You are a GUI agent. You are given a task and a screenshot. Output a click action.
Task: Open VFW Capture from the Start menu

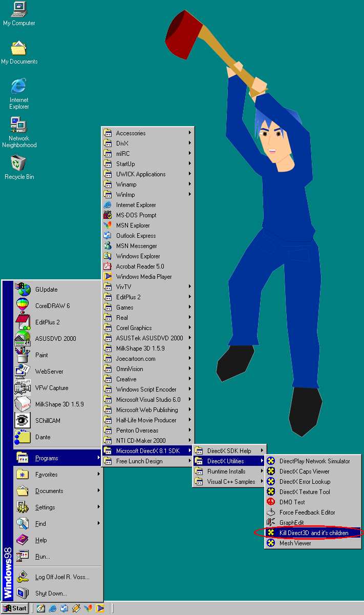pyautogui.click(x=58, y=388)
